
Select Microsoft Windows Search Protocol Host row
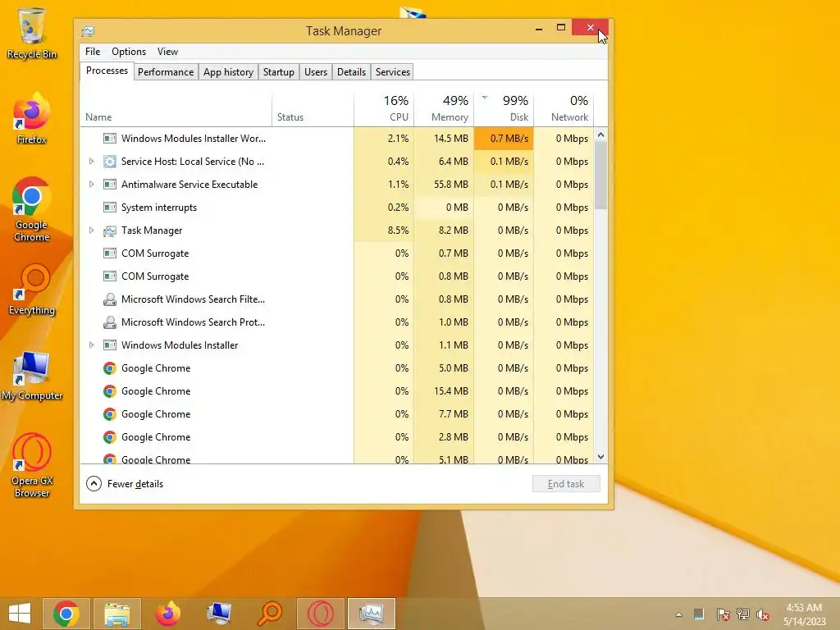coord(336,322)
